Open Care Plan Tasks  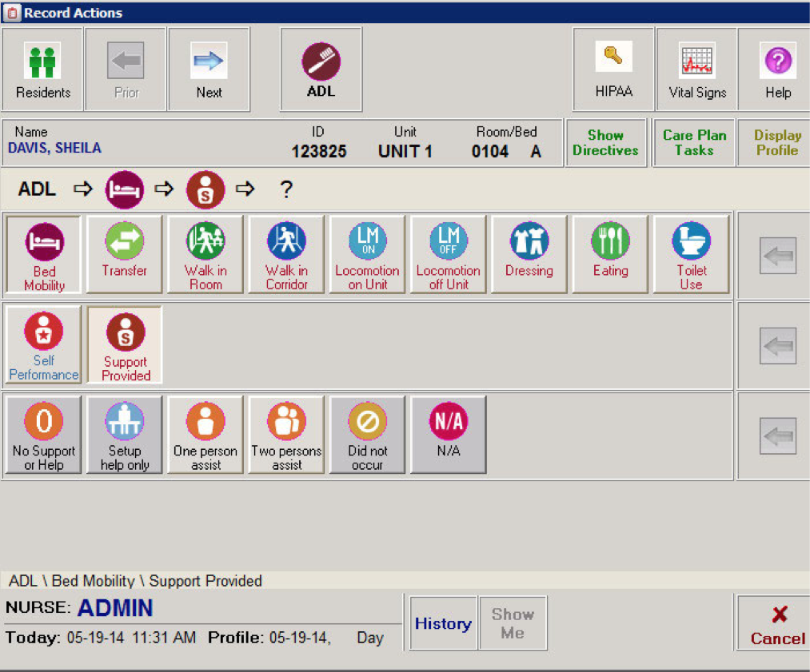[693, 141]
